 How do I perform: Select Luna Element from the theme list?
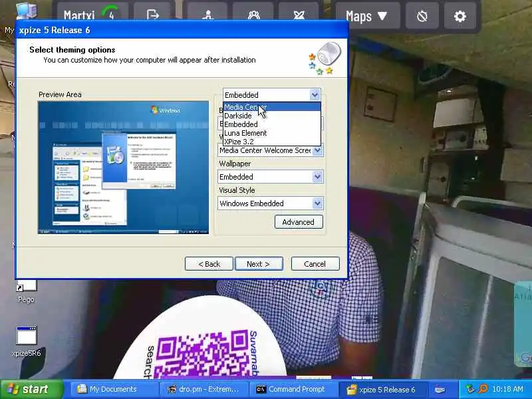click(272, 133)
